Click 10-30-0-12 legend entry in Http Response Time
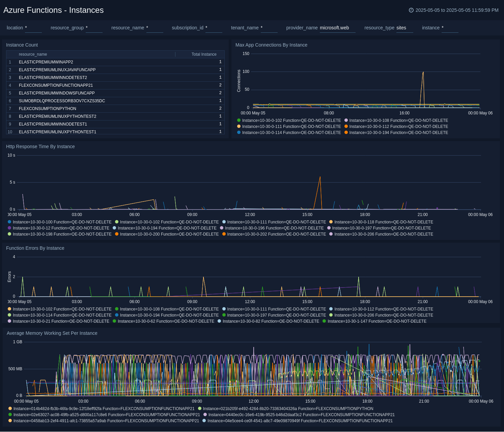This screenshot has width=504, height=432. 58,228
